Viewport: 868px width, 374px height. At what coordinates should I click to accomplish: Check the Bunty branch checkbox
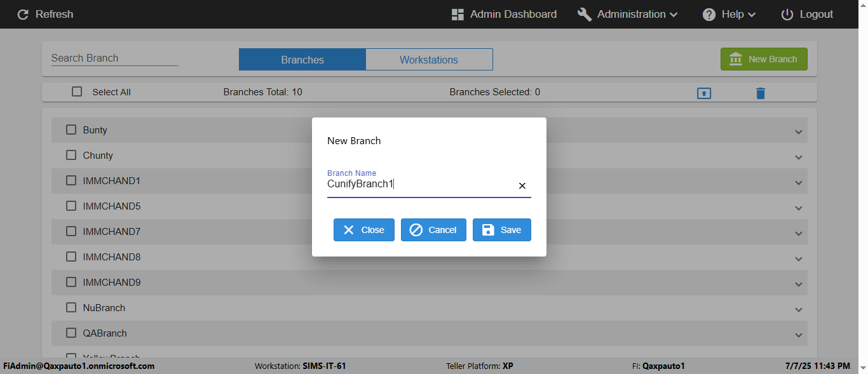tap(71, 130)
